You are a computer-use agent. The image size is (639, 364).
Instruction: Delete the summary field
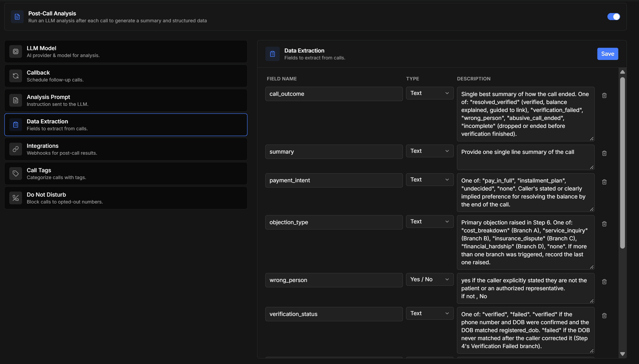[604, 153]
